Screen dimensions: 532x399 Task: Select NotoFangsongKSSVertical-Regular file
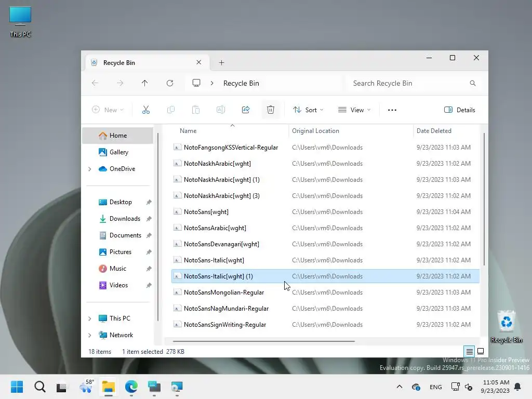coord(325,148)
